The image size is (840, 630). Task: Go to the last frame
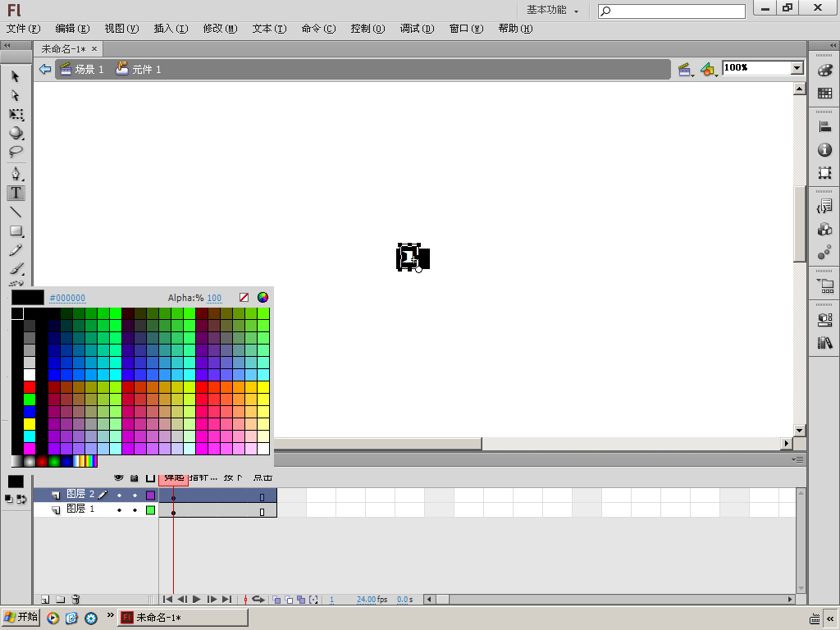click(226, 600)
